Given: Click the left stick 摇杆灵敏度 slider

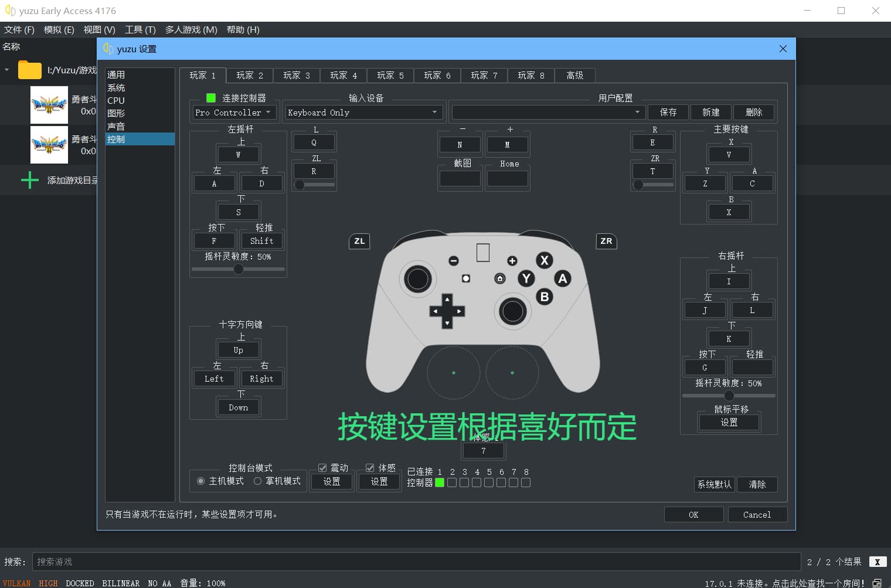Looking at the screenshot, I should tap(238, 269).
